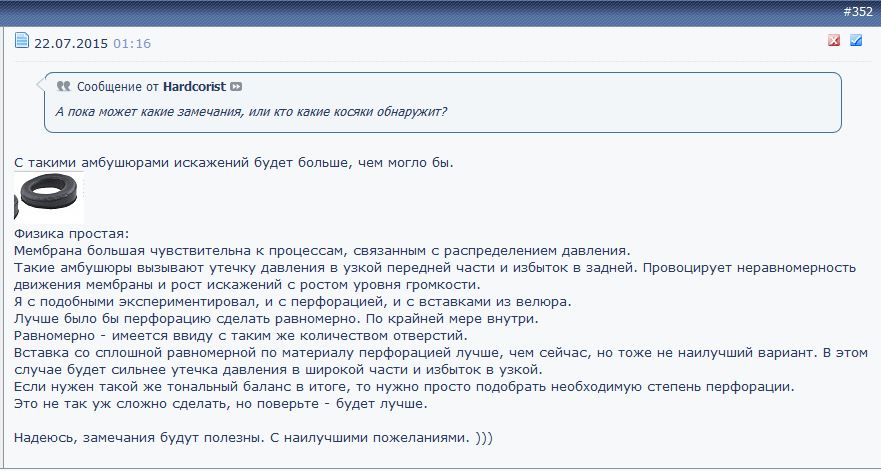Click the red X icon in the post header

pos(834,41)
